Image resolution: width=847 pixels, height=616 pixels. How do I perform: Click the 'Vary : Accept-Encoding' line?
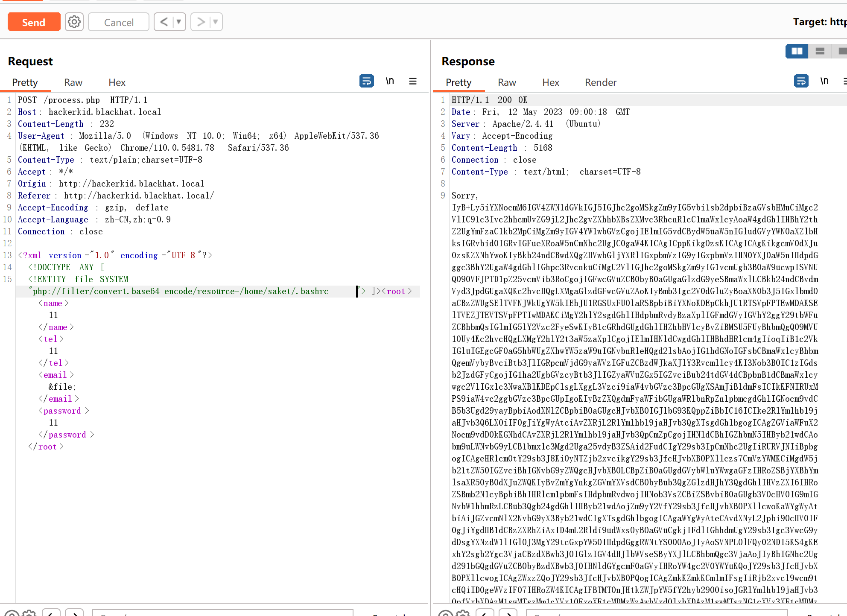tap(502, 136)
